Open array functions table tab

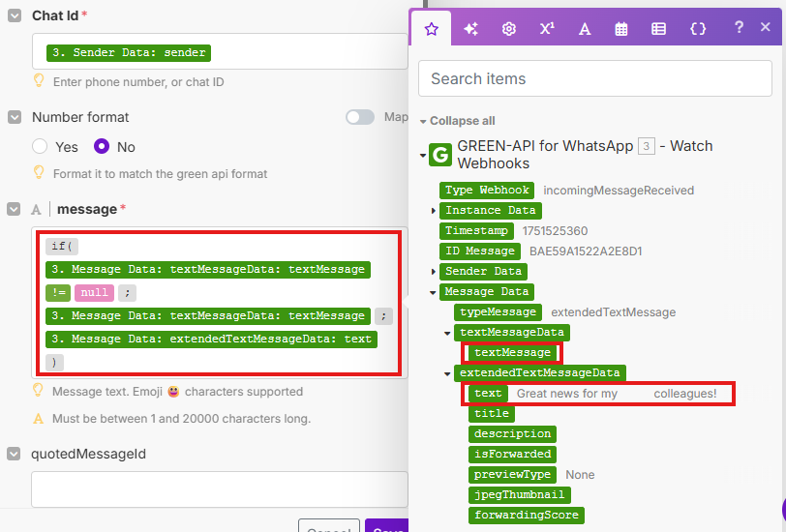659,29
